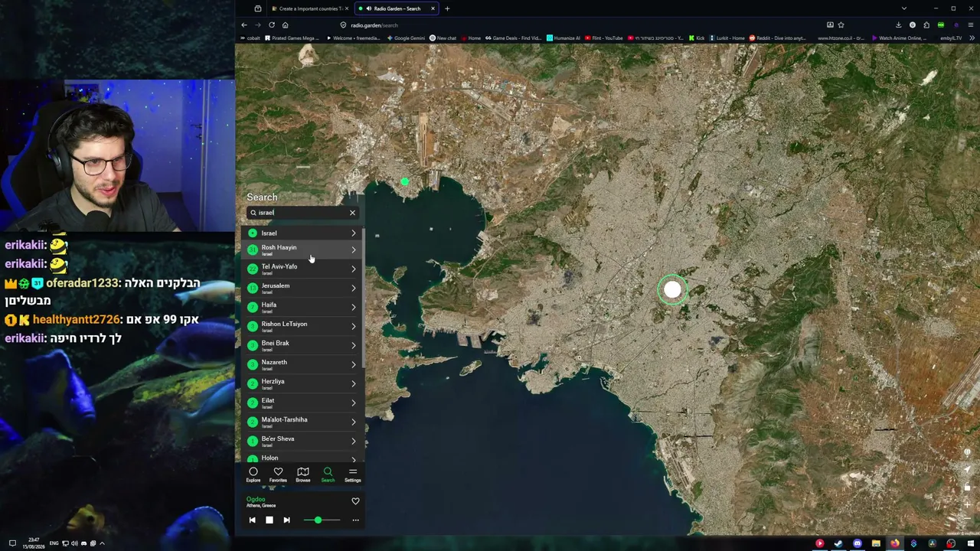Open 'Reddit - Dive into anything' bookmark
980x551 pixels.
coord(777,37)
